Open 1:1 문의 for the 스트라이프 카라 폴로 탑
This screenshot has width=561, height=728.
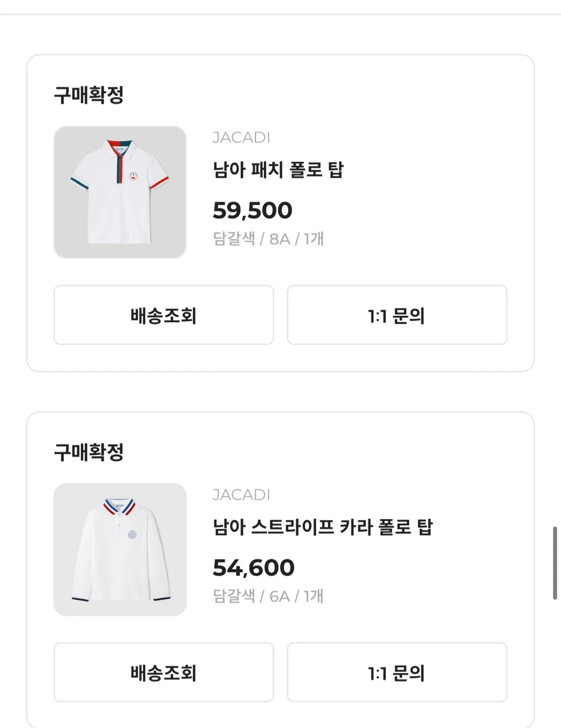tap(397, 672)
